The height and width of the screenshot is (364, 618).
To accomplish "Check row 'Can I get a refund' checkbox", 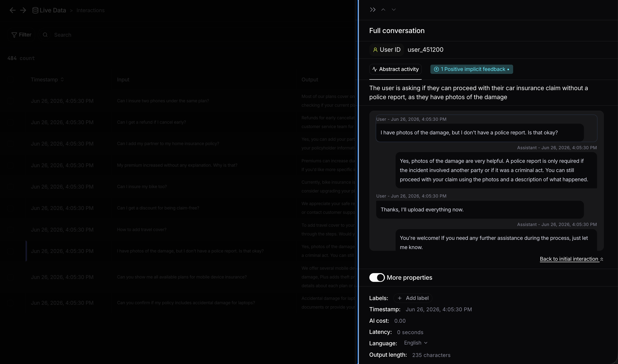I will point(10,122).
